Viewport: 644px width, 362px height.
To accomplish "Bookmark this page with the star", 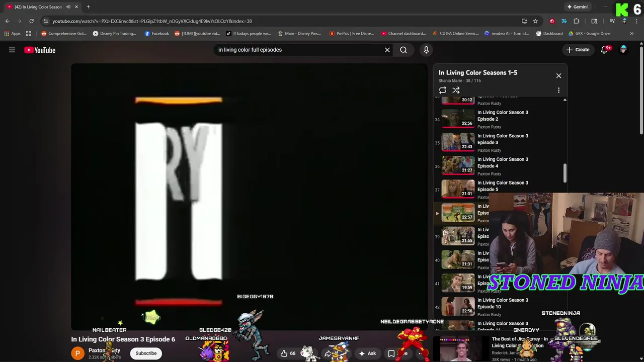I will coord(535,21).
